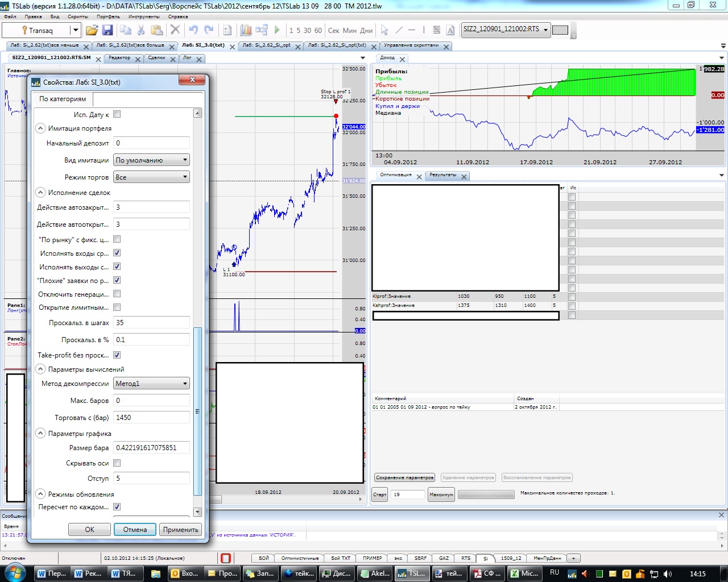Open the 'Вид имитации' dropdown

click(151, 160)
